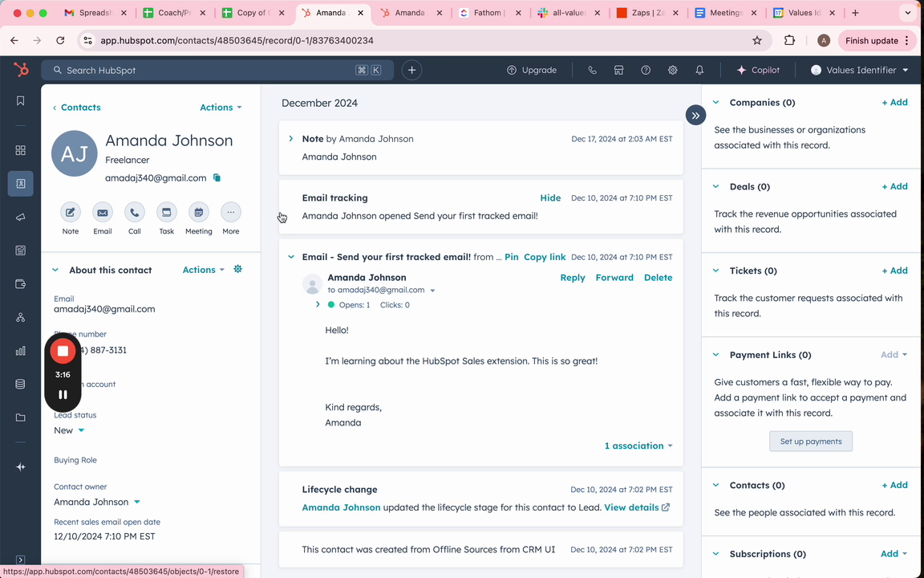924x578 pixels.
Task: Pause the screen recording
Action: 63,395
